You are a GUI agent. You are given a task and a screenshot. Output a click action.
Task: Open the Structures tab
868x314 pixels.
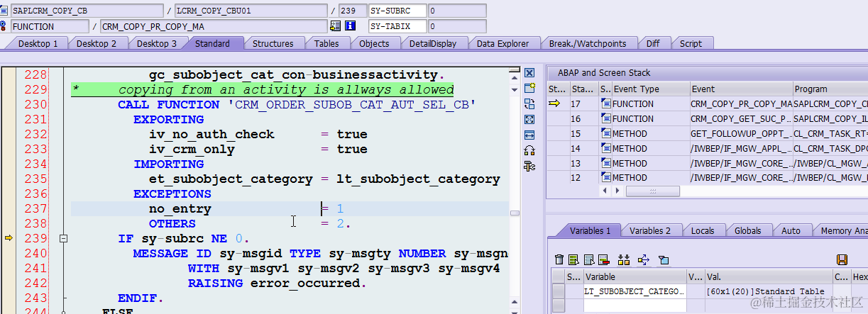(x=273, y=43)
